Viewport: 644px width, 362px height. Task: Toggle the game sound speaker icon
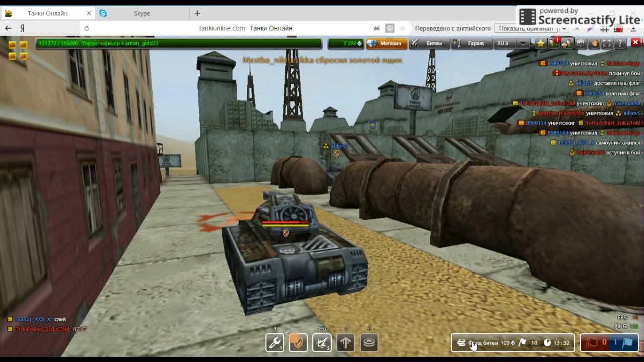pos(594,44)
